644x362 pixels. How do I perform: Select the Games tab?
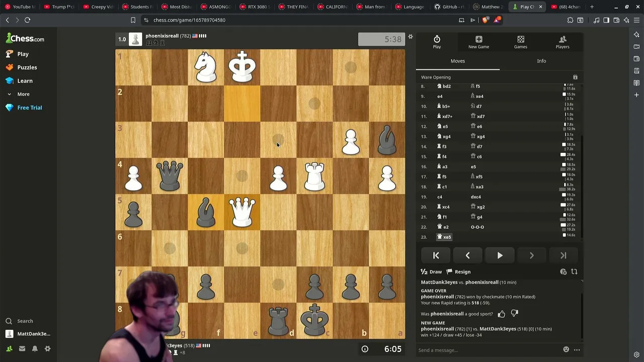521,42
